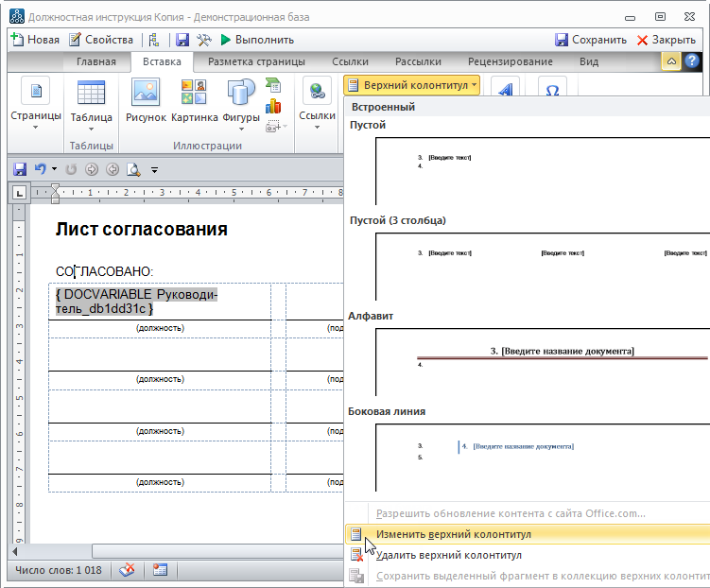This screenshot has width=710, height=588.
Task: Click Сохранить save button at top right
Action: pos(591,40)
